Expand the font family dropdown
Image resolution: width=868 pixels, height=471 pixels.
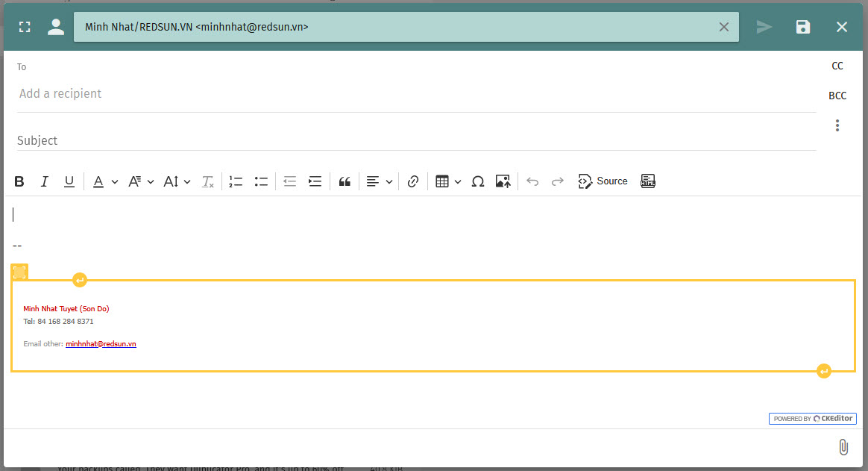(141, 181)
